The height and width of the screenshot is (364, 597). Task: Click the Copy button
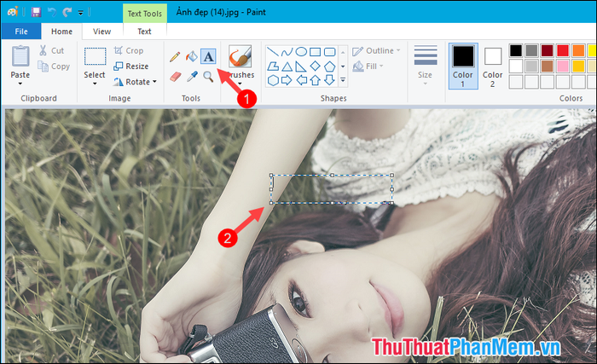[x=54, y=66]
